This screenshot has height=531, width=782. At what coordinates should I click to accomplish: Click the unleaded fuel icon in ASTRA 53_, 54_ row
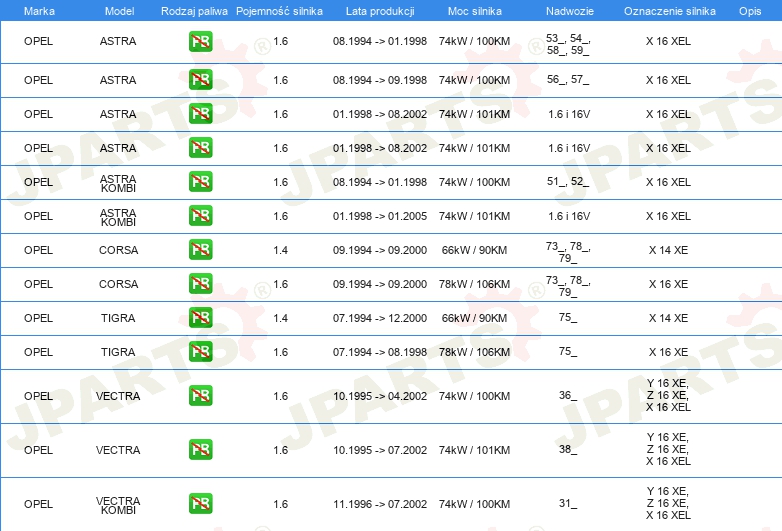pos(200,41)
